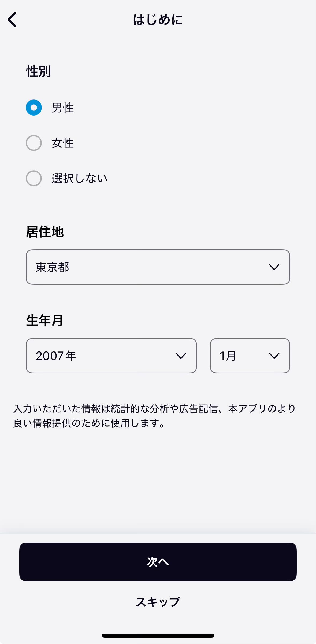
Task: Click the はじめに page title
Action: point(158,20)
